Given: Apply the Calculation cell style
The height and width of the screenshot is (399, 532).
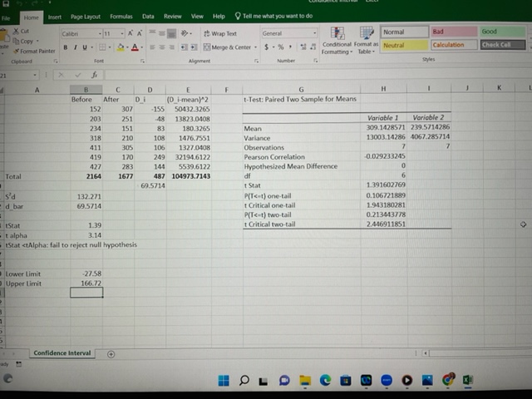Looking at the screenshot, I should (454, 45).
